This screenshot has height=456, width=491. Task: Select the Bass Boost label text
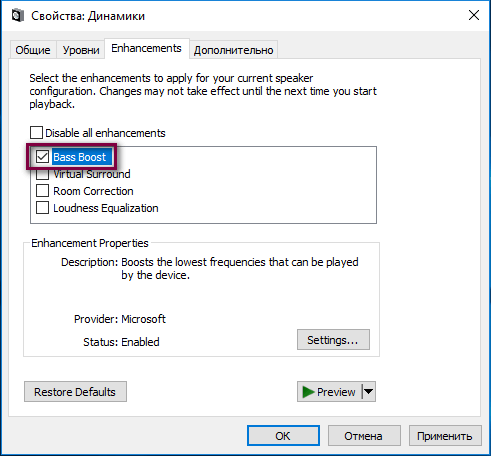click(79, 157)
